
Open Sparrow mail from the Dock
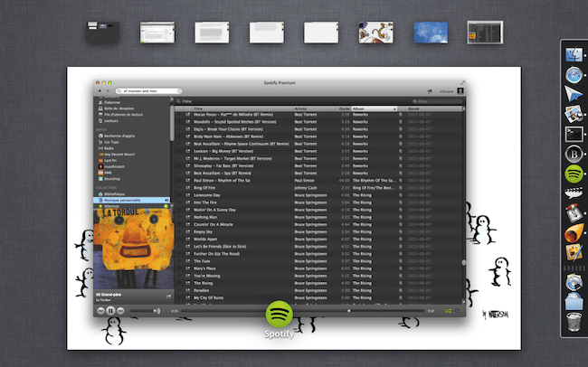[574, 94]
